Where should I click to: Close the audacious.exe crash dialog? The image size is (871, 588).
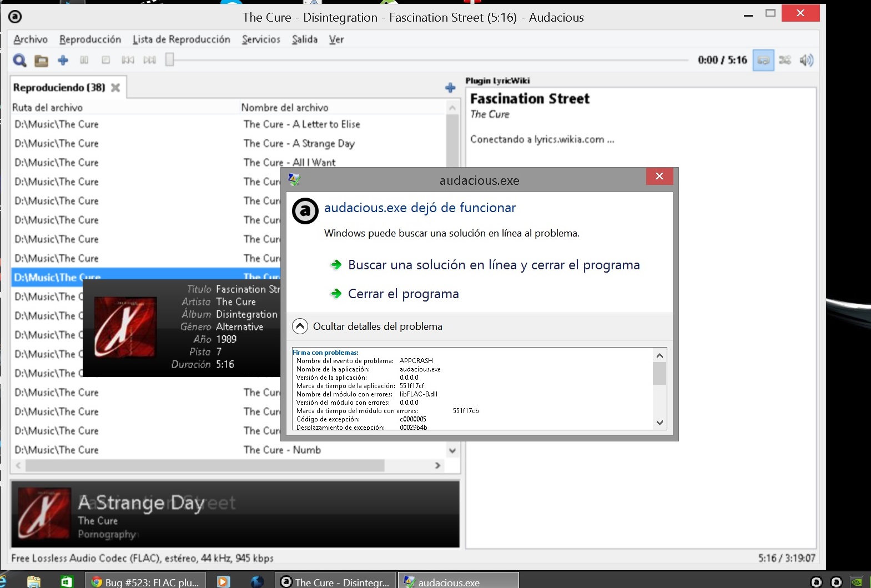[659, 177]
